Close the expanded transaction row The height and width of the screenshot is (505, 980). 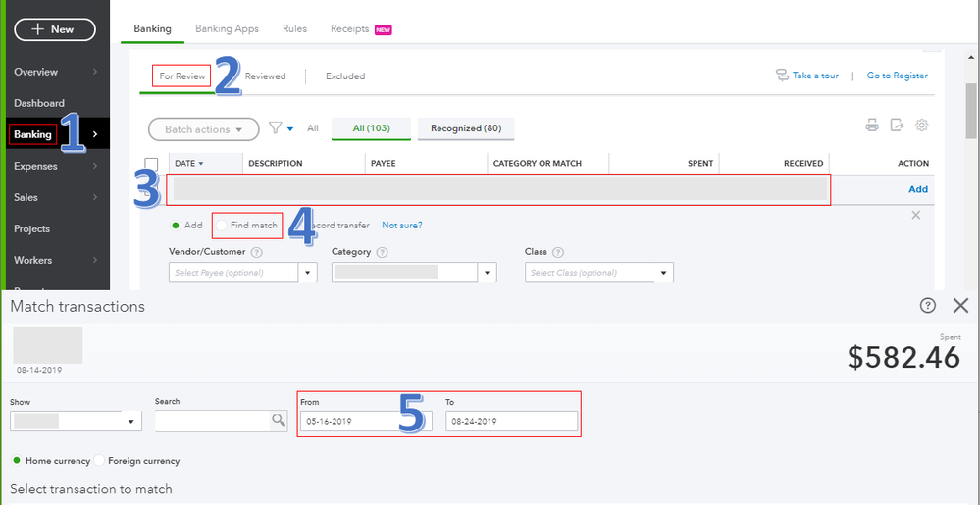click(915, 215)
